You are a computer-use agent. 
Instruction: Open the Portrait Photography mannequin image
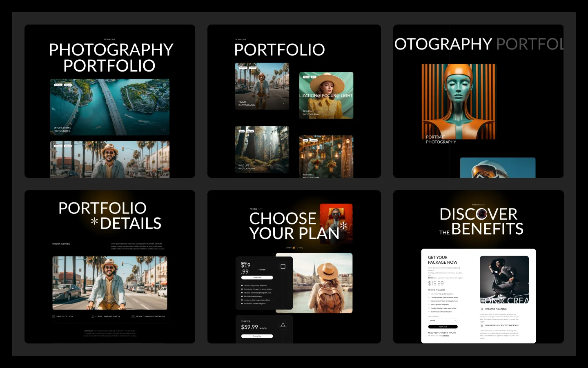(459, 102)
